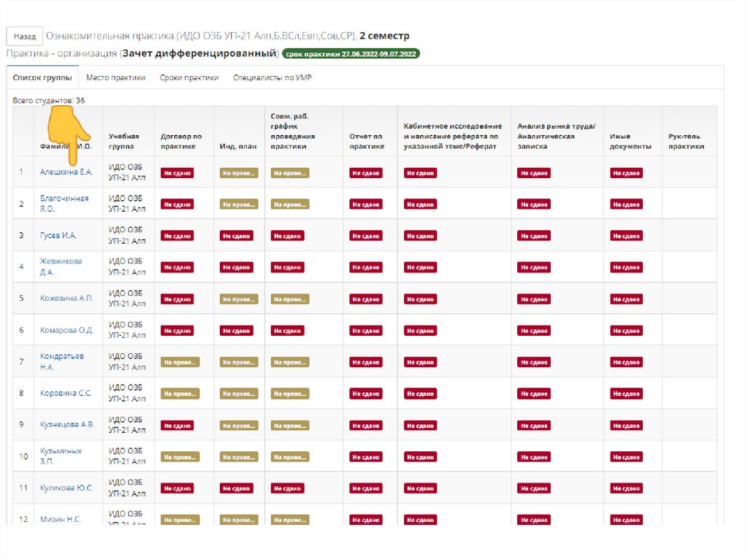Click Коровина С.С. Отчет по практике status badge
Screen dimensions: 748x560
point(365,394)
